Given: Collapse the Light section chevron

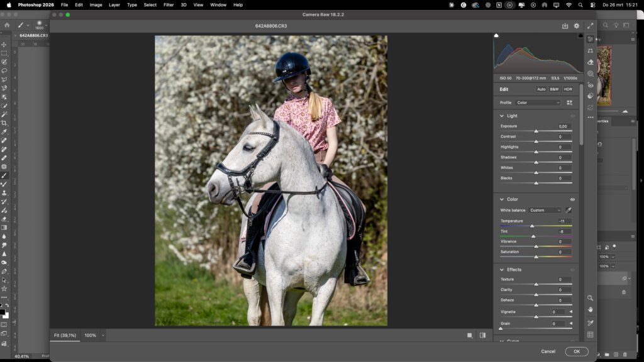Looking at the screenshot, I should [x=501, y=116].
